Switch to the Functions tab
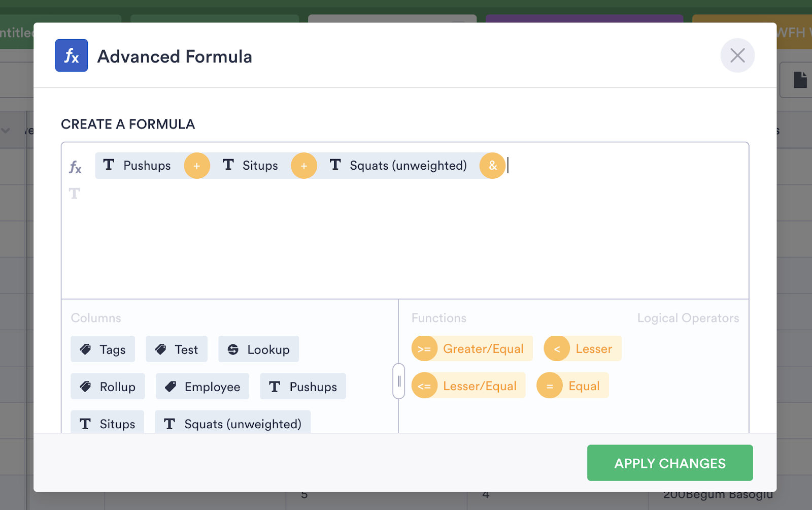 (439, 318)
